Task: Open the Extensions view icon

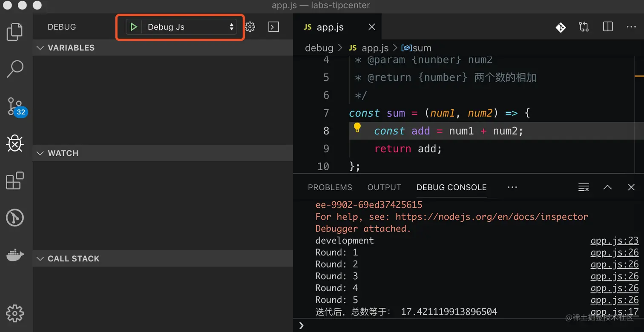Action: pyautogui.click(x=15, y=180)
